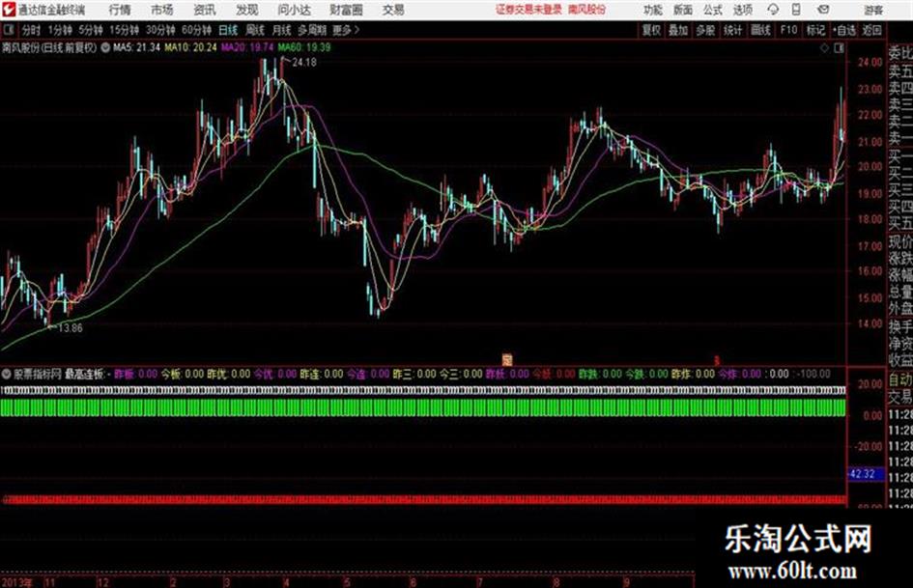This screenshot has height=588, width=913.
Task: Click the 南风股份 stock name link
Action: point(587,10)
